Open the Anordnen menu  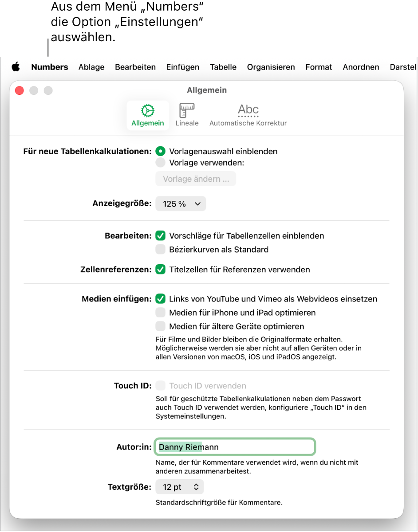[x=361, y=67]
